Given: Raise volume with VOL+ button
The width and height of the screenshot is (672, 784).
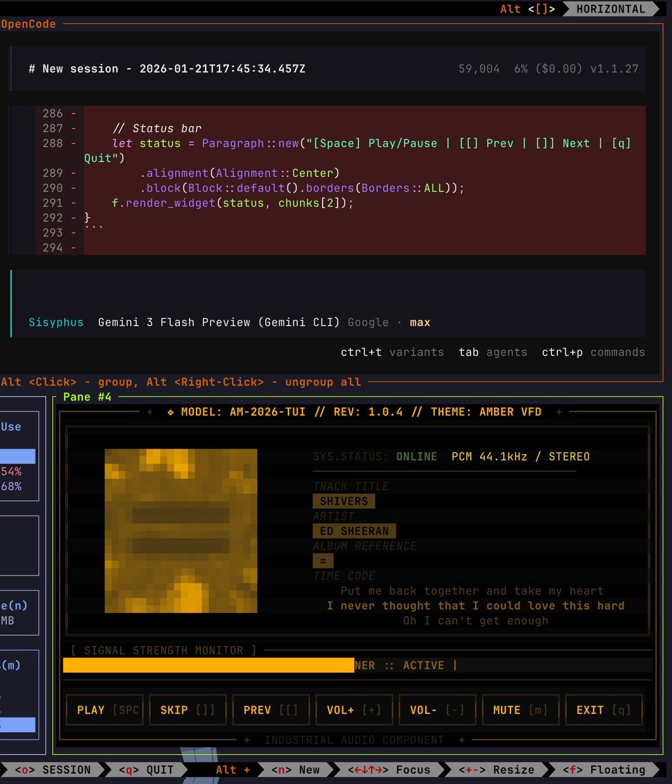Looking at the screenshot, I should (x=353, y=710).
